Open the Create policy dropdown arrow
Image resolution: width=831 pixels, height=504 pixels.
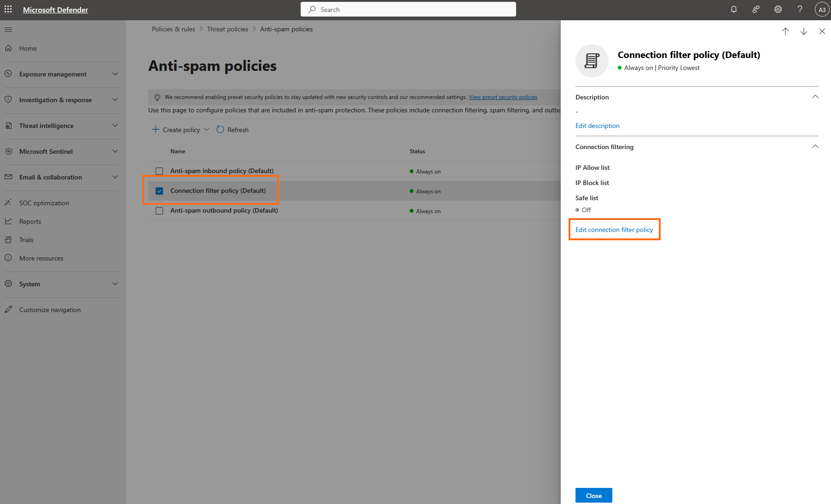206,129
